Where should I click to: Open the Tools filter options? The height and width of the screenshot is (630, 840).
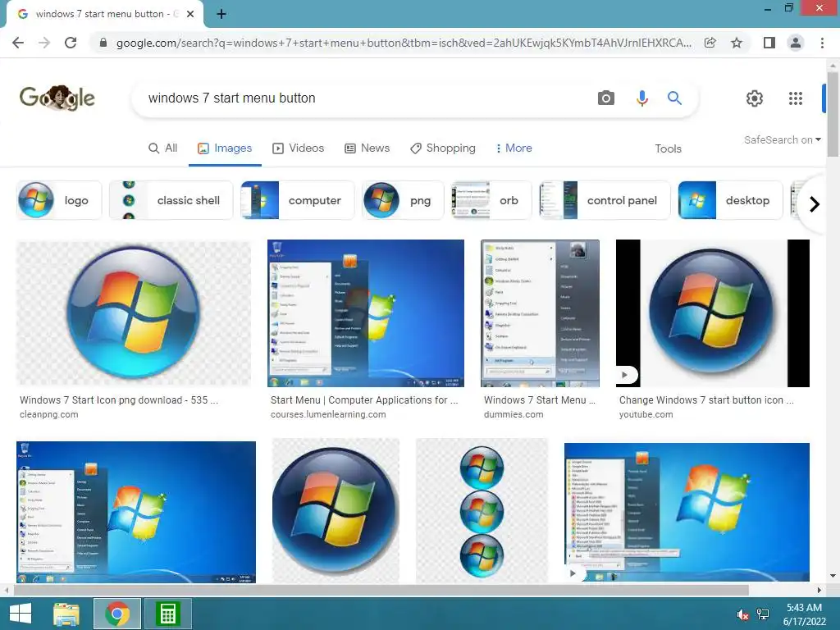point(668,149)
